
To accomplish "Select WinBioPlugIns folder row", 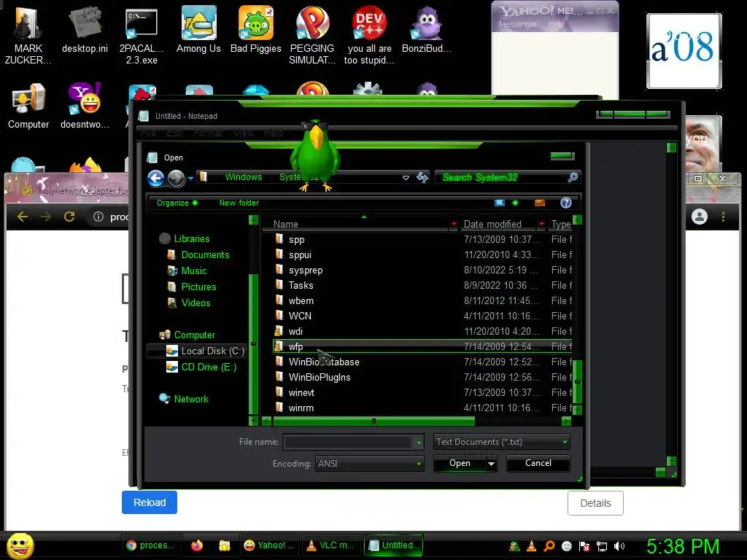I will click(423, 377).
